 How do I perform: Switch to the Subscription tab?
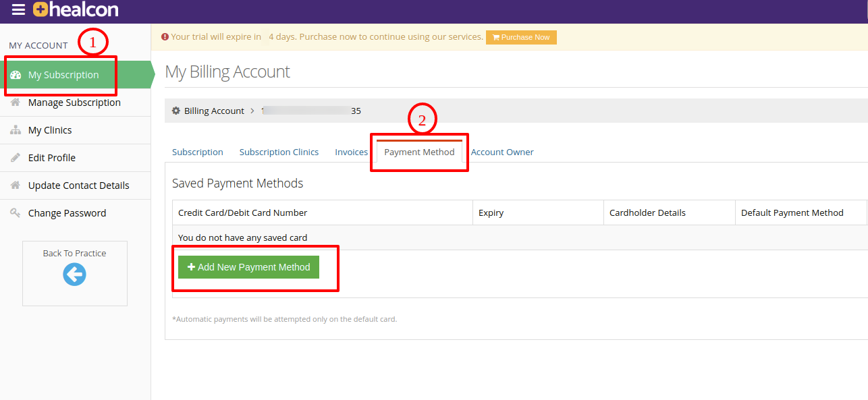198,152
